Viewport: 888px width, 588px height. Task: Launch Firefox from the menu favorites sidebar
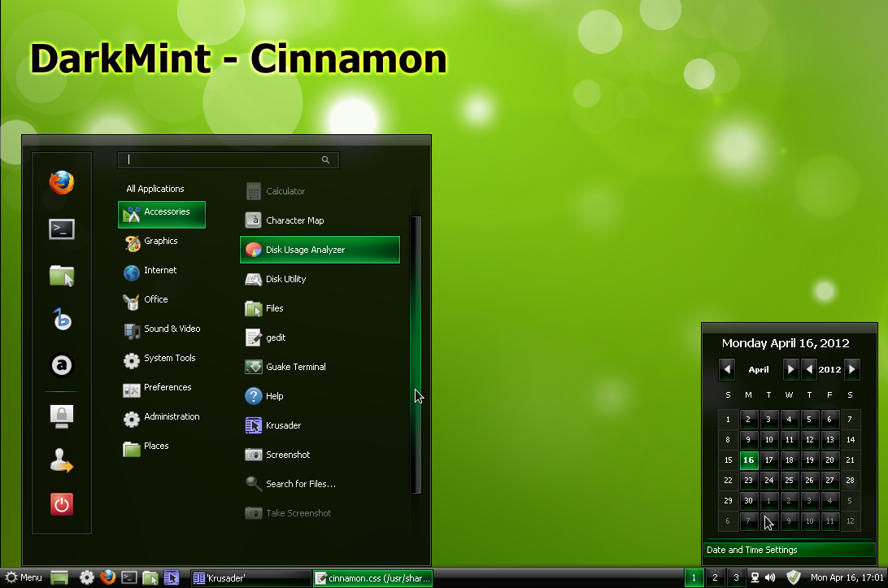point(62,182)
